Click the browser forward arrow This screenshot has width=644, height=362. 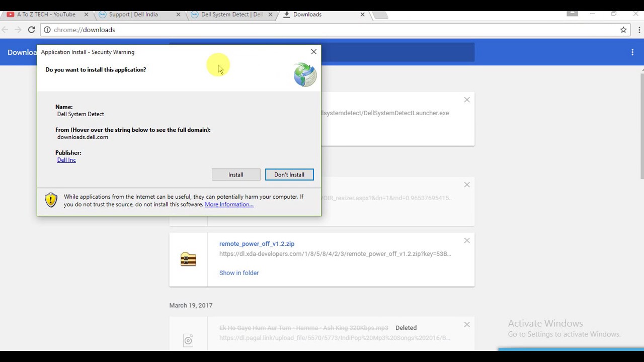click(x=18, y=30)
